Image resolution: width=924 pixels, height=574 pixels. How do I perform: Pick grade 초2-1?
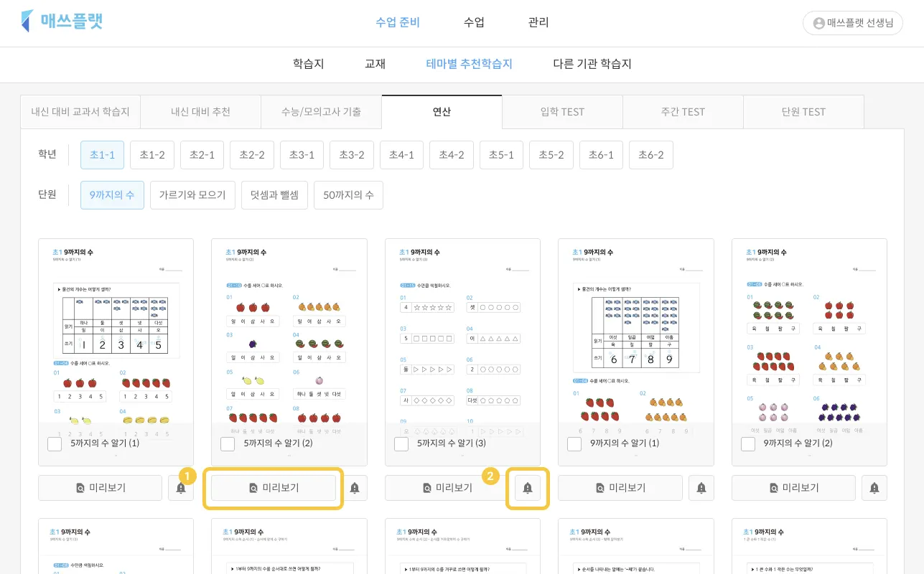coord(202,155)
